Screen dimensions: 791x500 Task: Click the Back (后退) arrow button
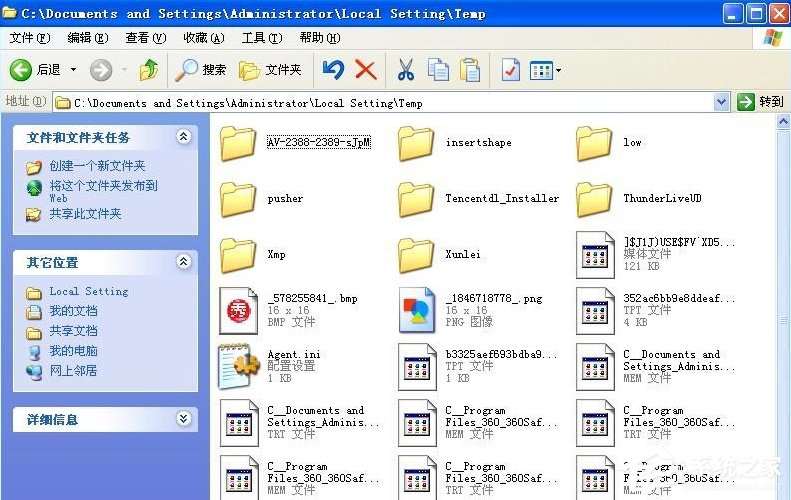[x=35, y=70]
